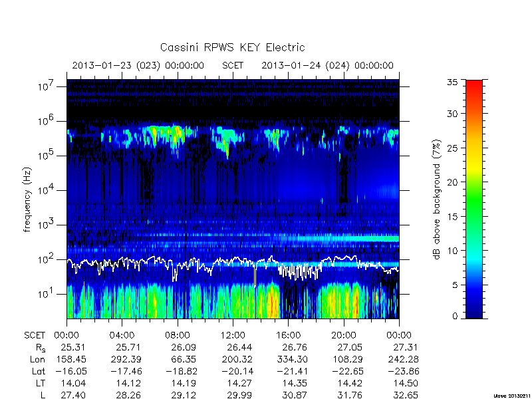Click the time tick label '12:00'
532x399 pixels.
coord(233,336)
